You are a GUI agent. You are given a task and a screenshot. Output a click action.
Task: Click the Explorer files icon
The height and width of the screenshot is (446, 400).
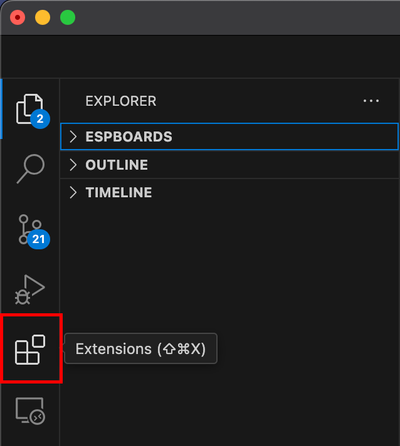[x=29, y=109]
